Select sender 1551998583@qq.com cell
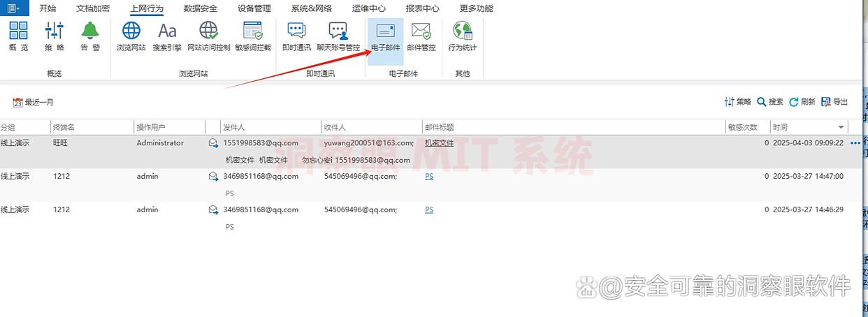The height and width of the screenshot is (317, 868). [x=261, y=142]
